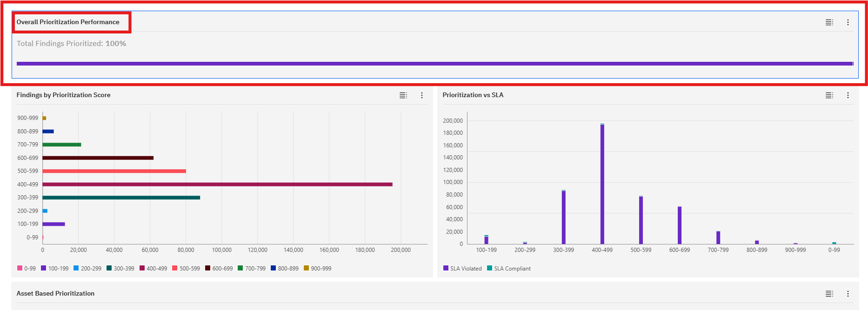Click the Asset Based Prioritization title
The height and width of the screenshot is (310, 868).
pyautogui.click(x=55, y=293)
